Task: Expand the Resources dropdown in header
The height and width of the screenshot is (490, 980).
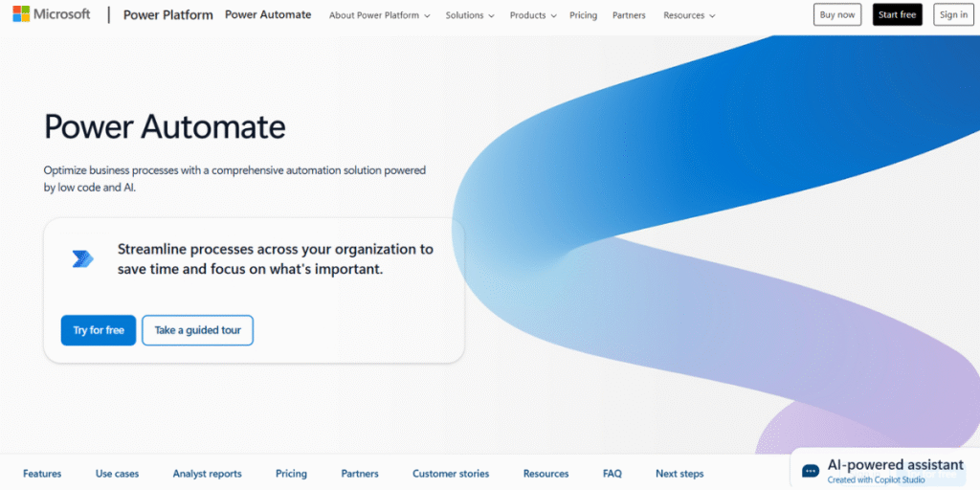Action: [x=689, y=15]
